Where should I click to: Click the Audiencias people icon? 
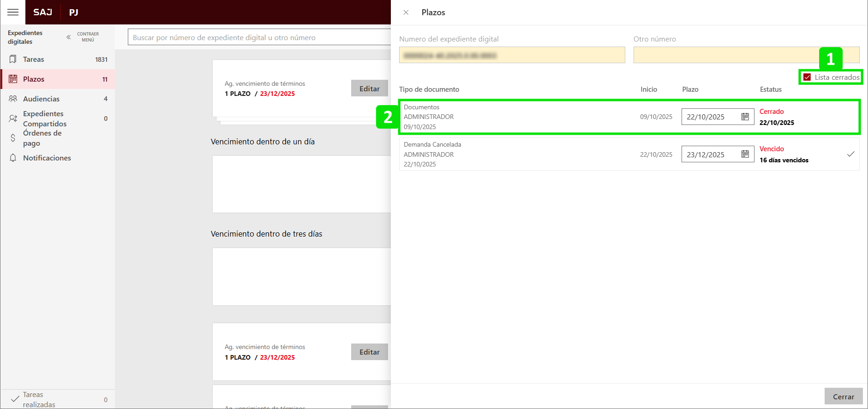click(x=13, y=99)
